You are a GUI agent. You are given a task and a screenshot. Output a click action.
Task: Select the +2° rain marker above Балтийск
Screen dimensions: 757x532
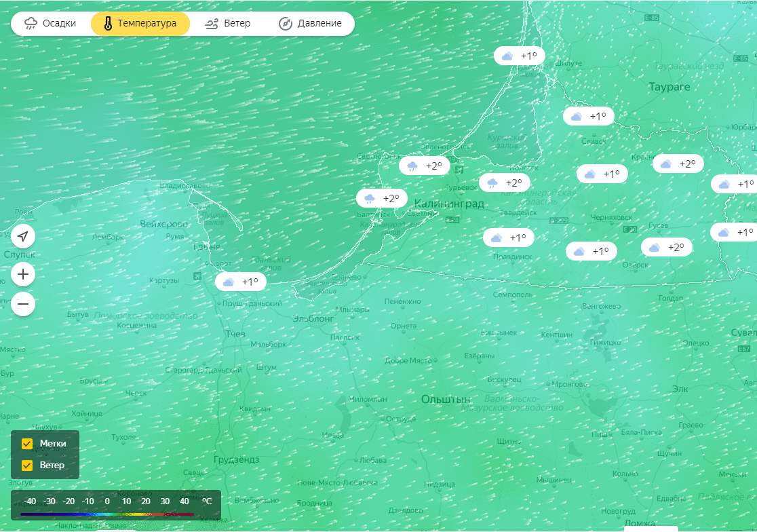point(382,198)
